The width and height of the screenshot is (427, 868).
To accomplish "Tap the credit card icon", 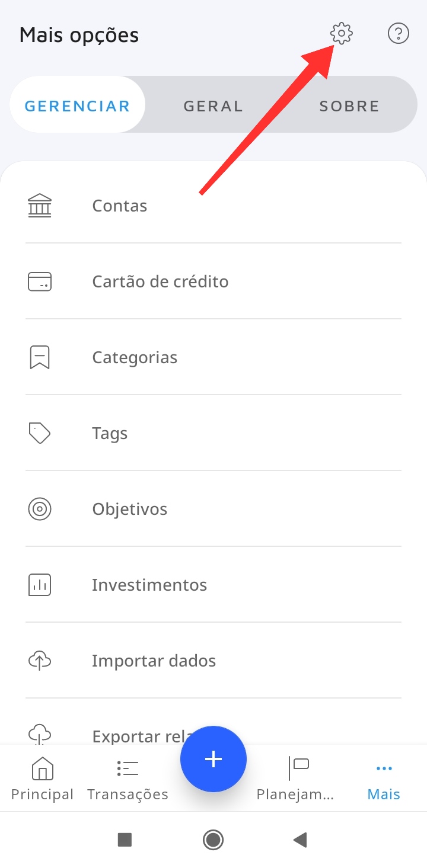I will coord(40,281).
